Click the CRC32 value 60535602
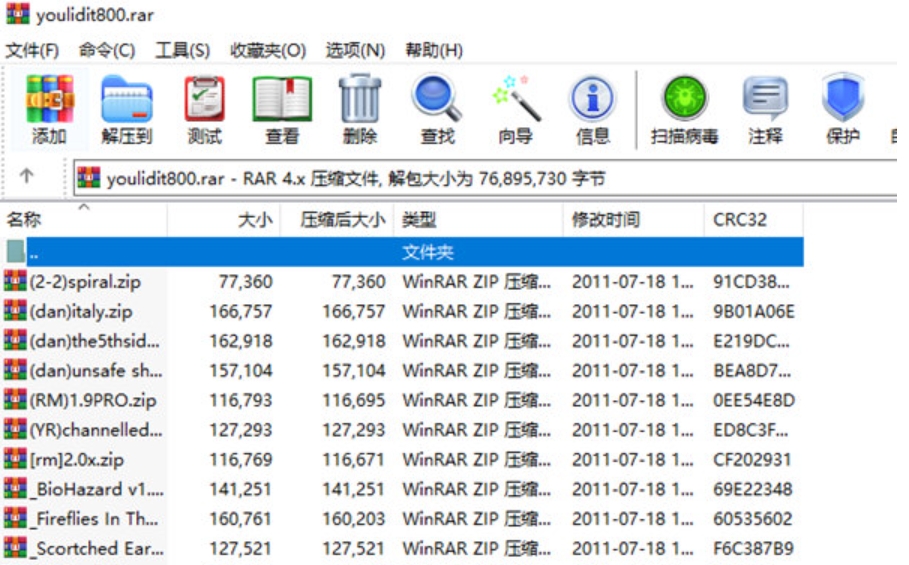 pyautogui.click(x=752, y=519)
